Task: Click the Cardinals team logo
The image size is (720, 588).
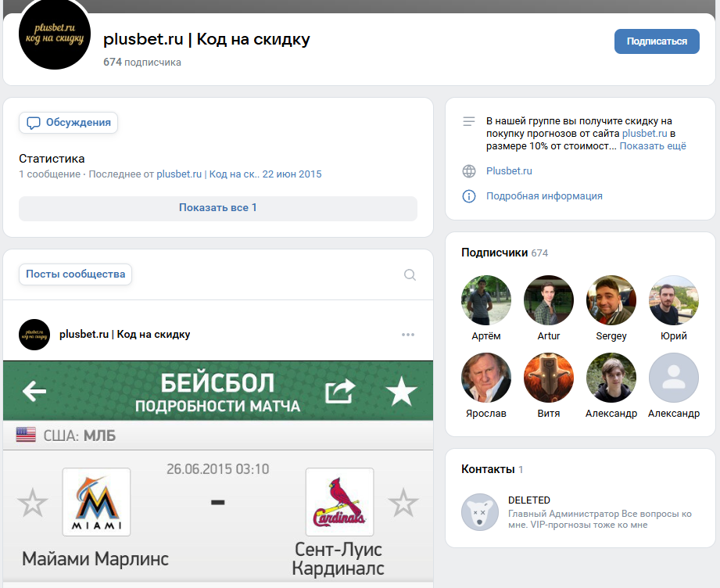Action: click(x=340, y=502)
